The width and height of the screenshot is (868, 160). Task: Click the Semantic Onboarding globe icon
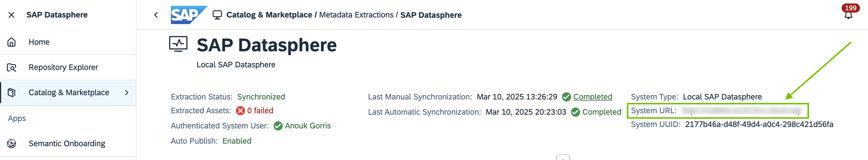[11, 143]
